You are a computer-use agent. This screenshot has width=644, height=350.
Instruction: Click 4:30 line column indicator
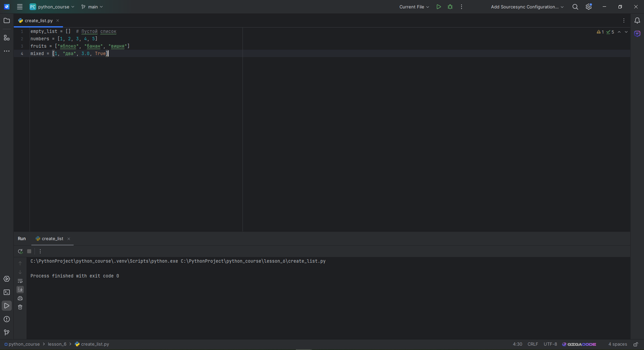[517, 344]
